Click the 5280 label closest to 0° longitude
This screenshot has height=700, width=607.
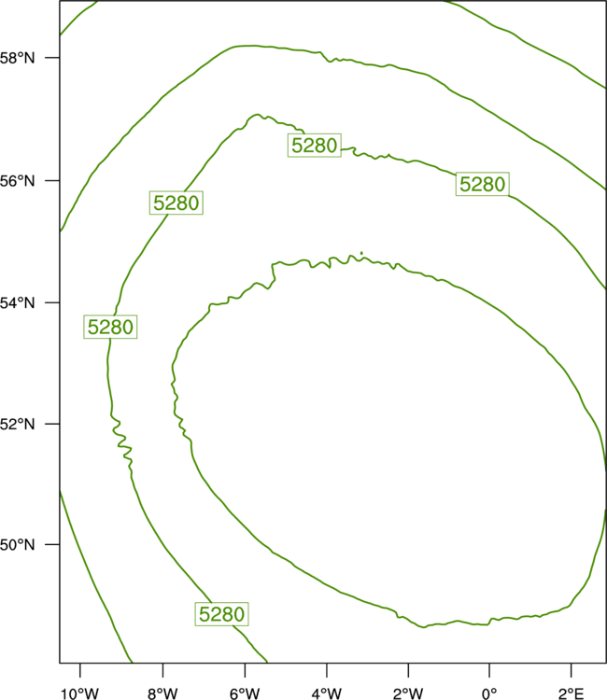(x=483, y=184)
